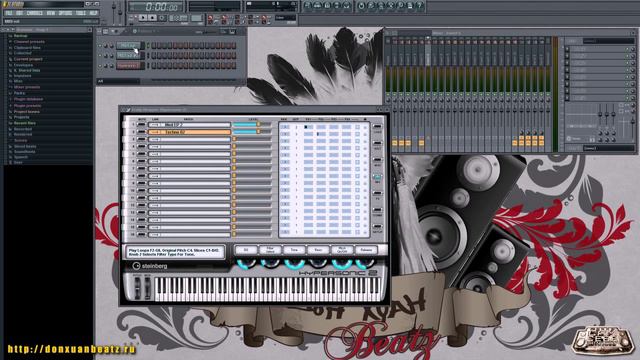Screen dimensions: 640x360
Task: Mute slot 2 in Hypersonic
Action: (x=141, y=132)
